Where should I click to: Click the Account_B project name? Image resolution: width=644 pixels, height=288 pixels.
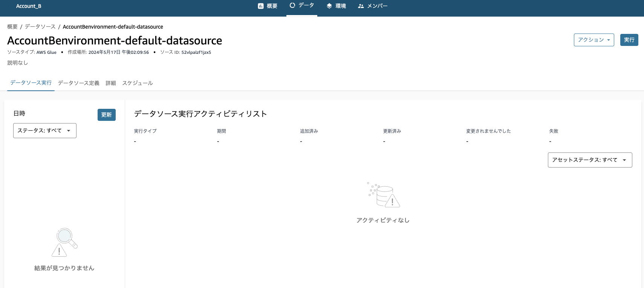pyautogui.click(x=29, y=6)
